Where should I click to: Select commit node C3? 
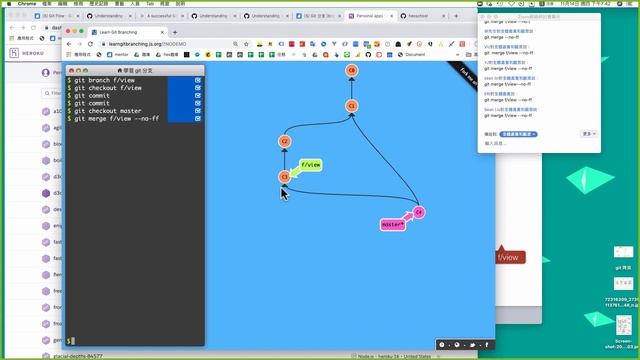284,177
